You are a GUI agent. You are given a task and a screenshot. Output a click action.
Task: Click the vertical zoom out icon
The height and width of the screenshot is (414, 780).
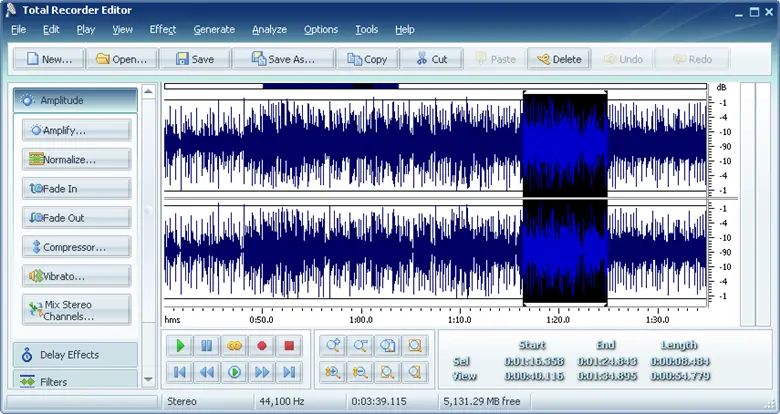point(359,372)
